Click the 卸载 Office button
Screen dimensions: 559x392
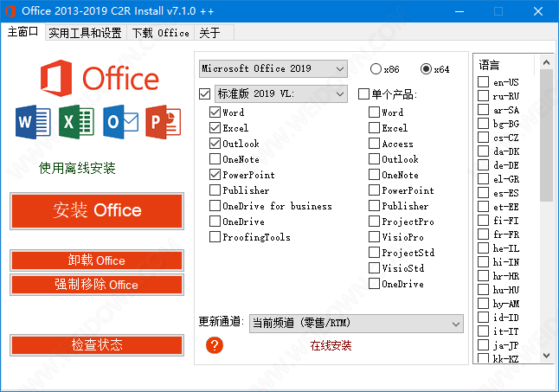click(97, 260)
